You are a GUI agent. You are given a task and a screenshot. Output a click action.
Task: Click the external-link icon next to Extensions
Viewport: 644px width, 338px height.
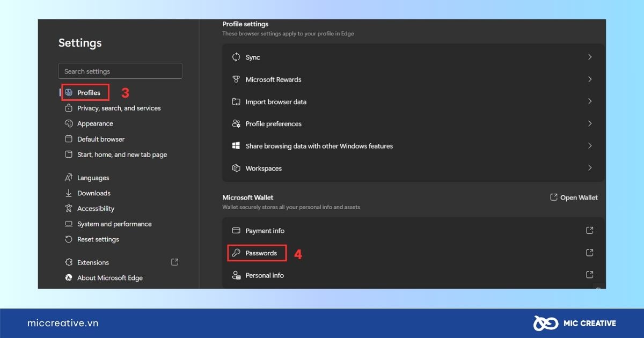[x=174, y=262]
